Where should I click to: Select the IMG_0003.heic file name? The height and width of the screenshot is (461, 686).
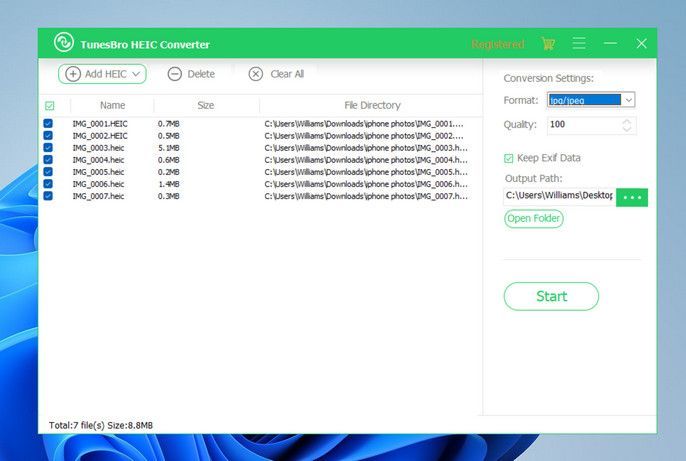click(98, 148)
